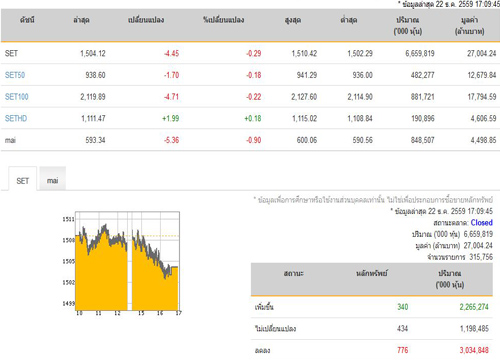This screenshot has width=500, height=360.
Task: Select the SET chart tab
Action: 23,181
